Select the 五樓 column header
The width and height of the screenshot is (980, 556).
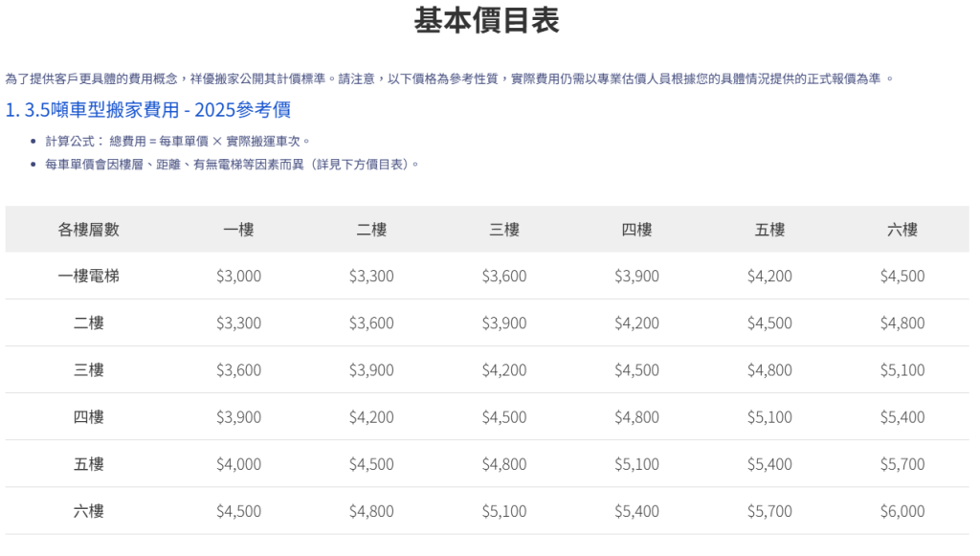click(769, 230)
